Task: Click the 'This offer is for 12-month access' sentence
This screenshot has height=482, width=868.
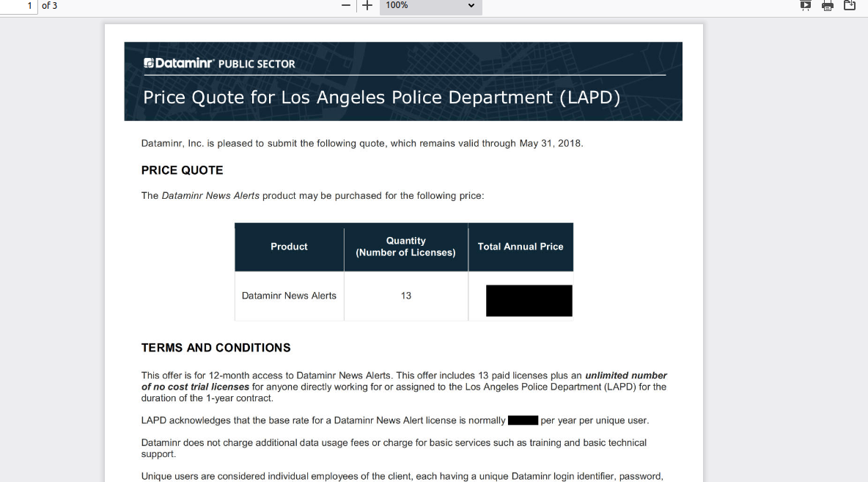Action: click(268, 376)
